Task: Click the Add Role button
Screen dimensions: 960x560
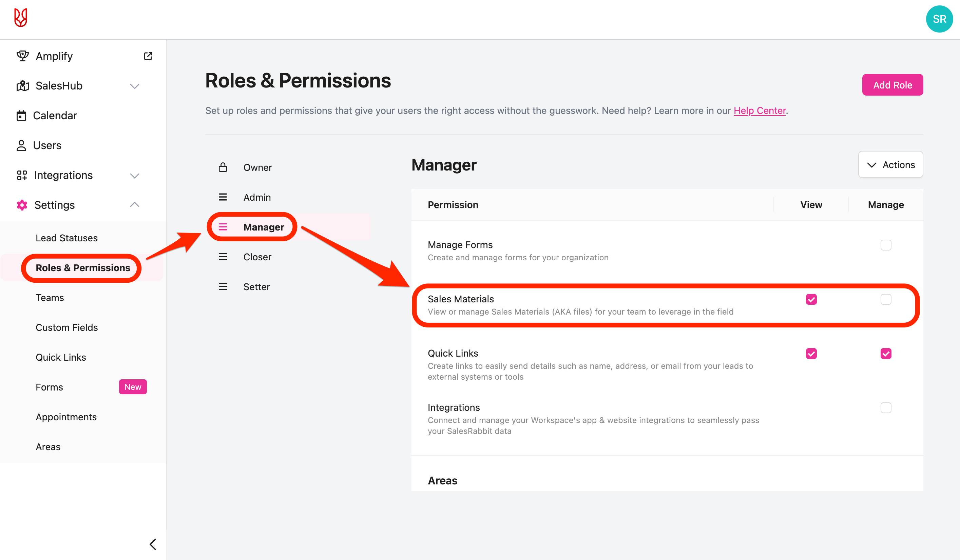Action: point(892,85)
